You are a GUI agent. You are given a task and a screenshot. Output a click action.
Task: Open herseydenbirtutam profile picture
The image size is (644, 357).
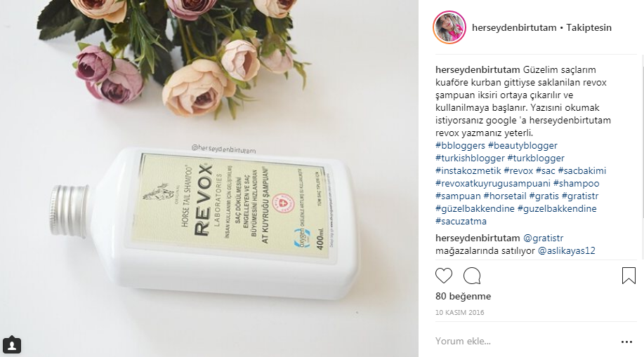(x=449, y=27)
